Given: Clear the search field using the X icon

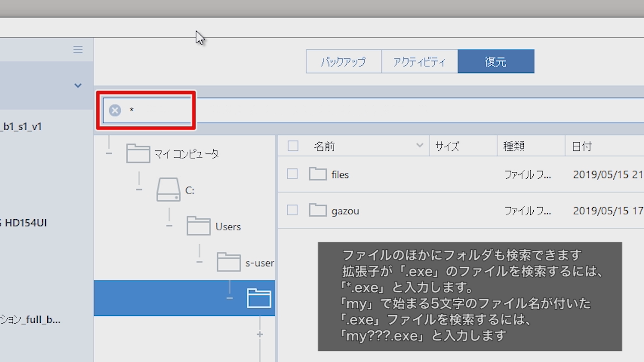Looking at the screenshot, I should [115, 110].
